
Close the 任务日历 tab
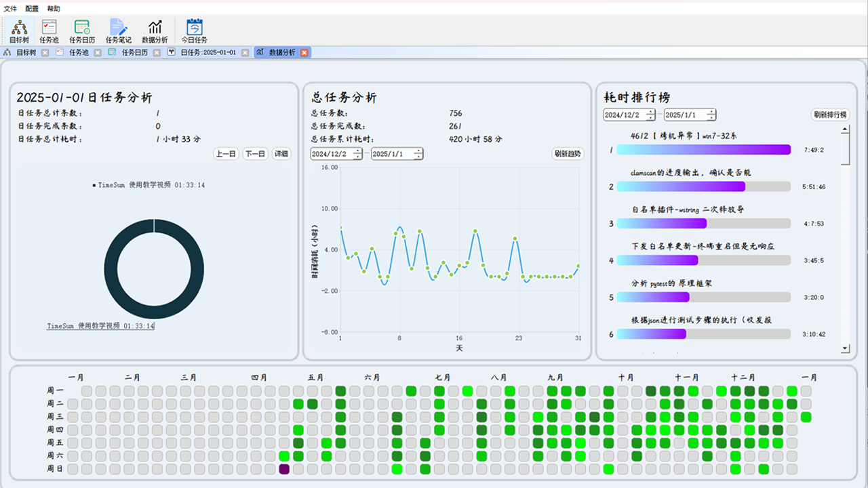point(157,53)
